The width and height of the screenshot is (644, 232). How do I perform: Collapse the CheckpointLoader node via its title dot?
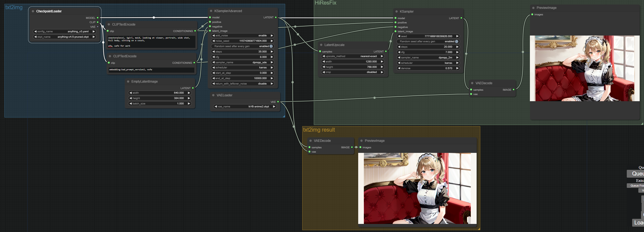[x=33, y=11]
